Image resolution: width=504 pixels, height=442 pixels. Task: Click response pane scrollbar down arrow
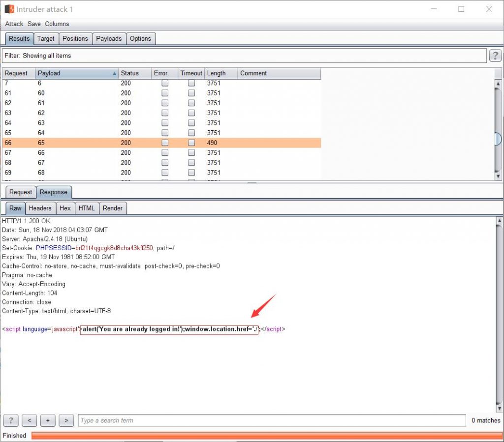point(499,408)
